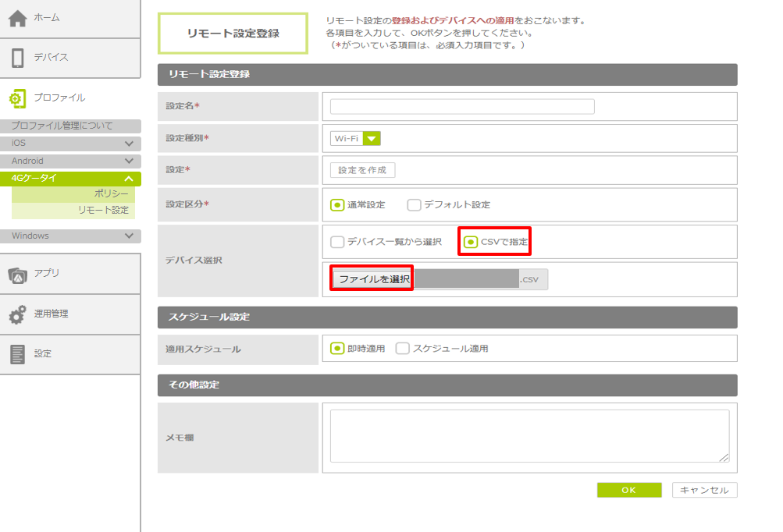Select デバイス一覧から選択 option
The height and width of the screenshot is (532, 783).
pos(337,242)
